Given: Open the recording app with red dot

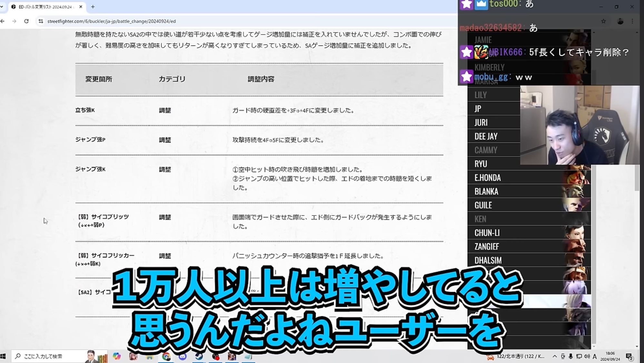Looking at the screenshot, I should [215, 356].
